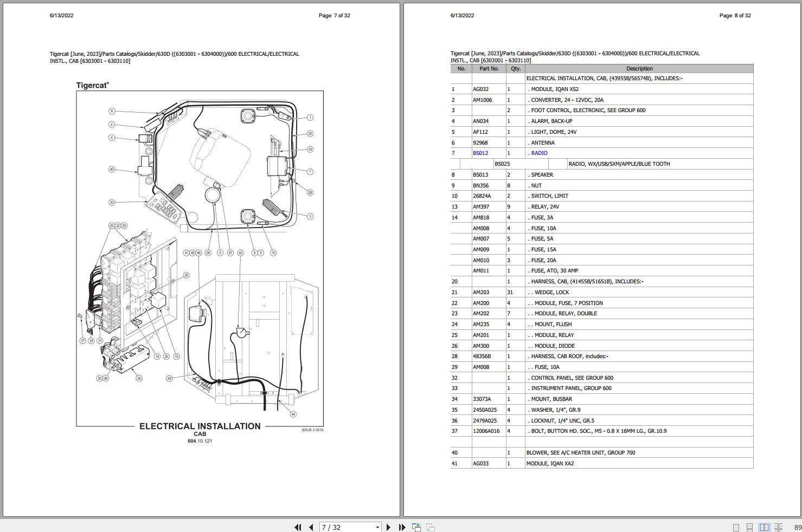Click part number AM818
The height and width of the screenshot is (532, 802).
pyautogui.click(x=481, y=218)
